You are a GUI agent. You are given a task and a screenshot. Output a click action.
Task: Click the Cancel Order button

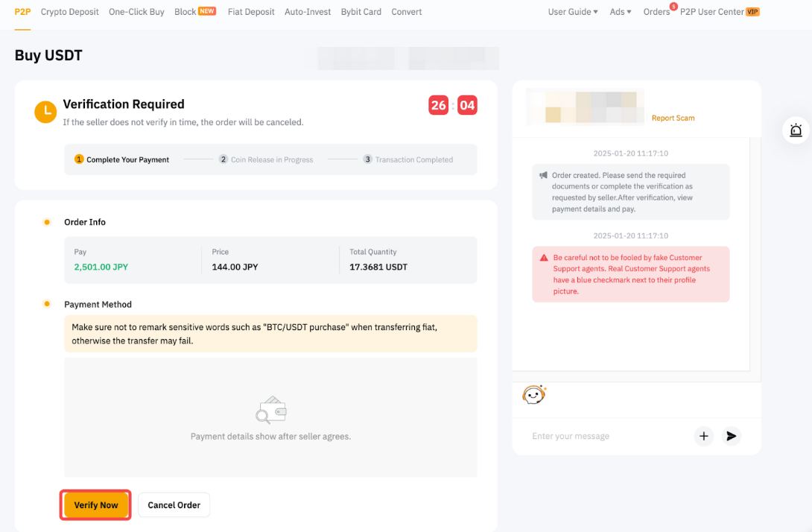174,505
